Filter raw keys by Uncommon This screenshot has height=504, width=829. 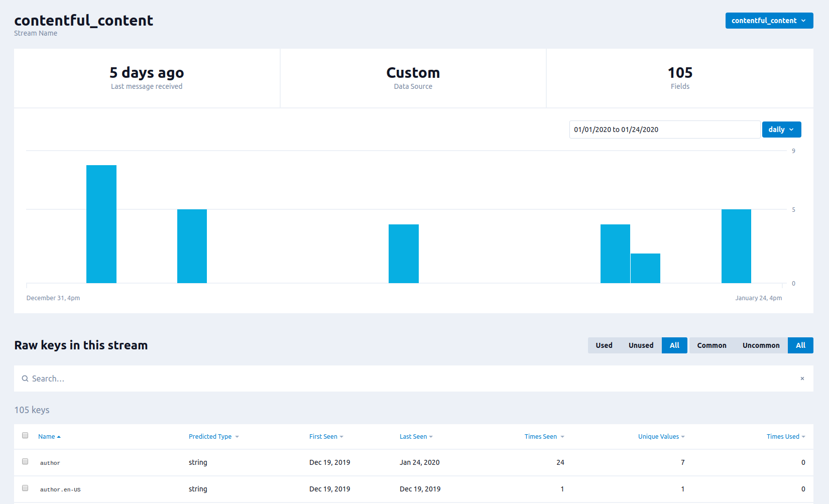point(761,345)
